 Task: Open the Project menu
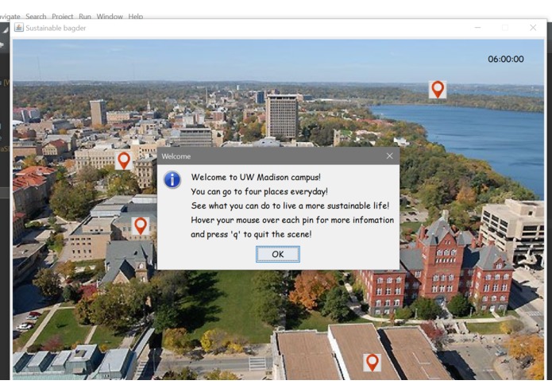pos(62,17)
